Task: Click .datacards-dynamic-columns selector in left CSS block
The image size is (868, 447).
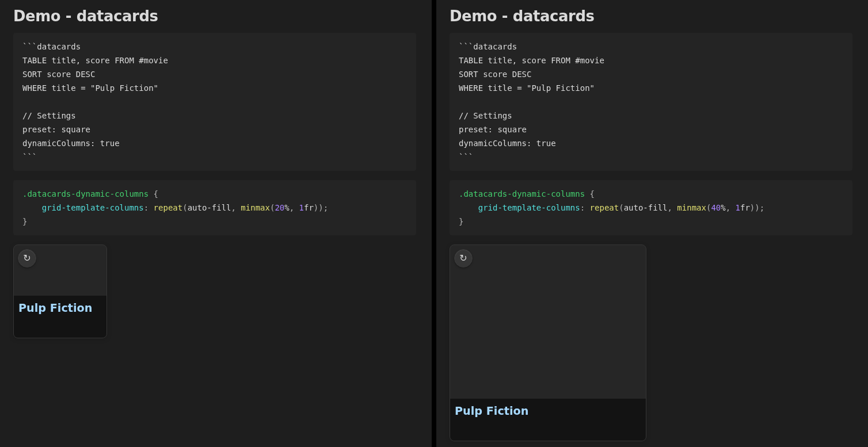Action: coord(85,194)
